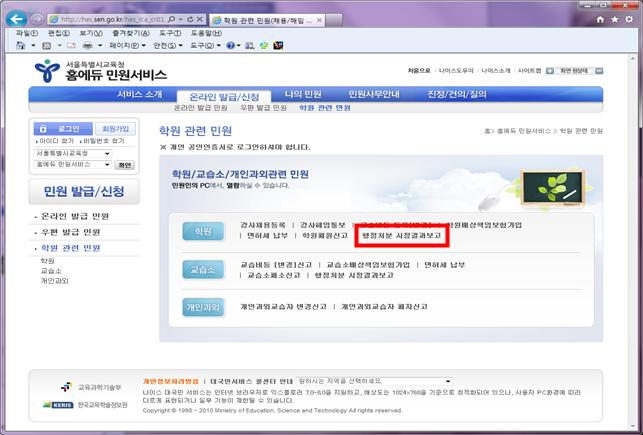Click the 나이스소개 top link
Viewport: 643px width, 435px height.
[x=496, y=71]
